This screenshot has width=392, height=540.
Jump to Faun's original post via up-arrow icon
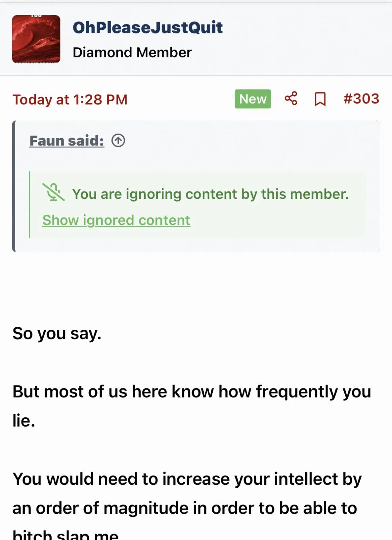(x=118, y=140)
